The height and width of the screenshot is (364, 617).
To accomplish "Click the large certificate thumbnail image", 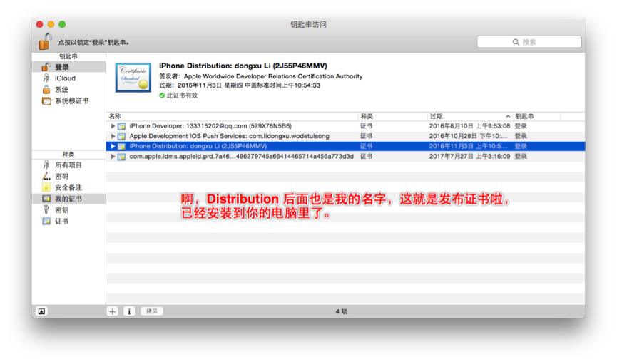I will [x=133, y=78].
